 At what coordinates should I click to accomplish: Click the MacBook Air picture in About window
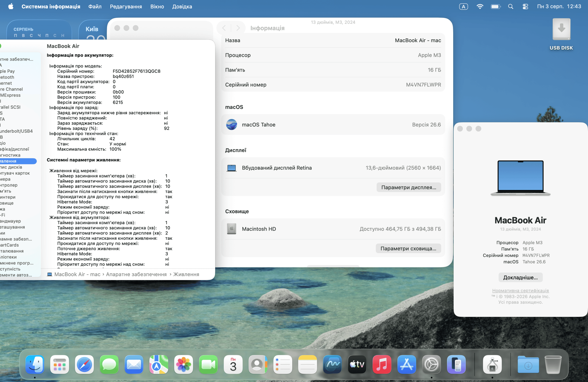pyautogui.click(x=520, y=178)
